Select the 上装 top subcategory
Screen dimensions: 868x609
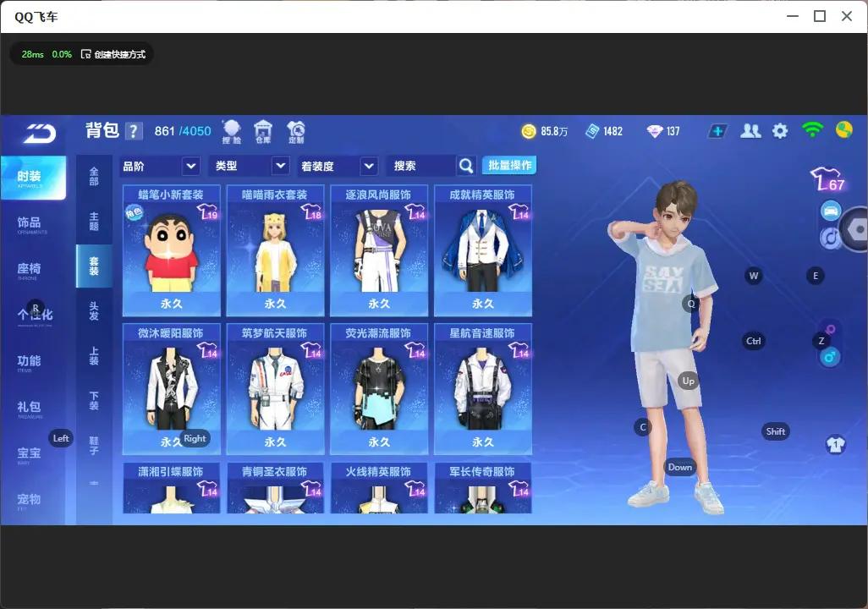(94, 356)
